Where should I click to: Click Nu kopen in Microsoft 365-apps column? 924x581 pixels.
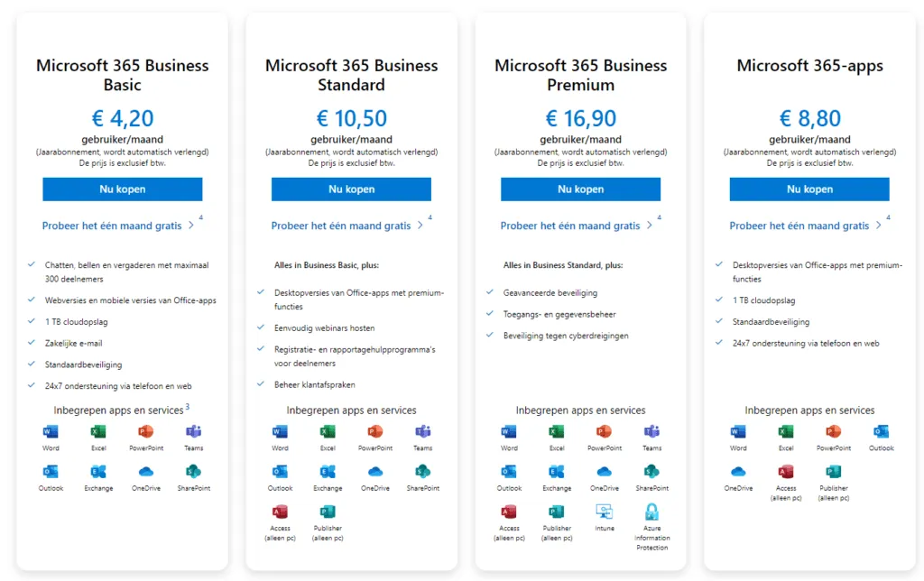pyautogui.click(x=808, y=189)
